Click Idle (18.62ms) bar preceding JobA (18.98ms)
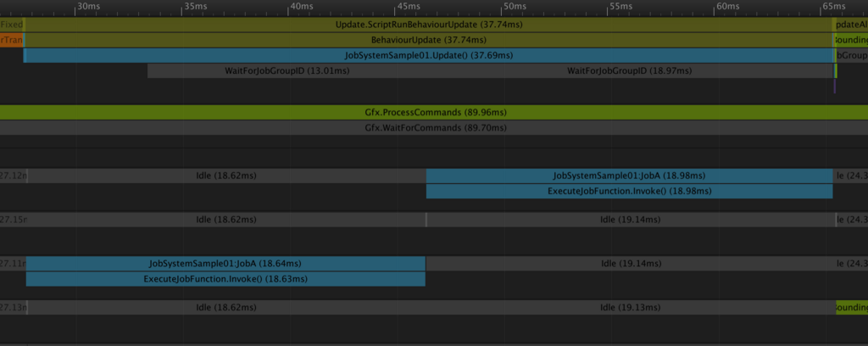Viewport: 868px width, 346px height. pos(226,176)
